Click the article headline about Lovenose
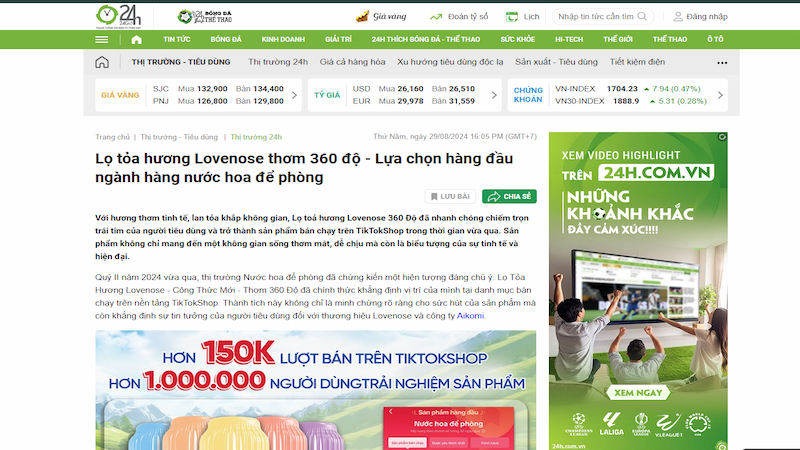Image resolution: width=800 pixels, height=450 pixels. coord(304,168)
